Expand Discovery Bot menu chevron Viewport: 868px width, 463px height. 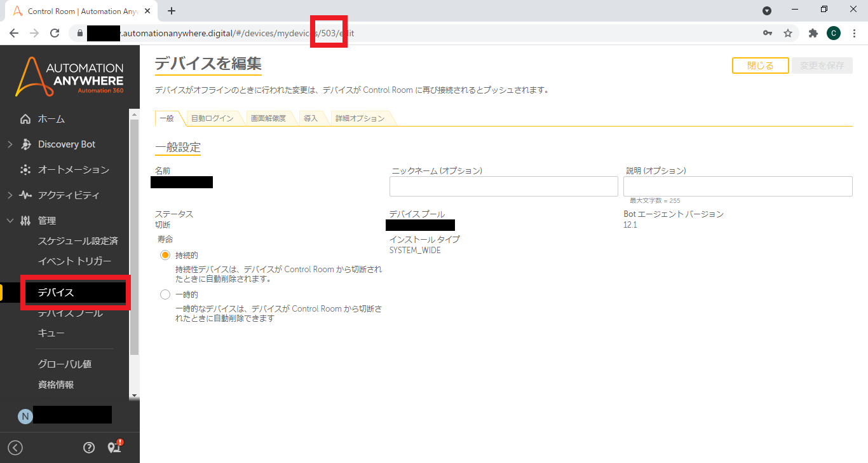click(x=10, y=144)
